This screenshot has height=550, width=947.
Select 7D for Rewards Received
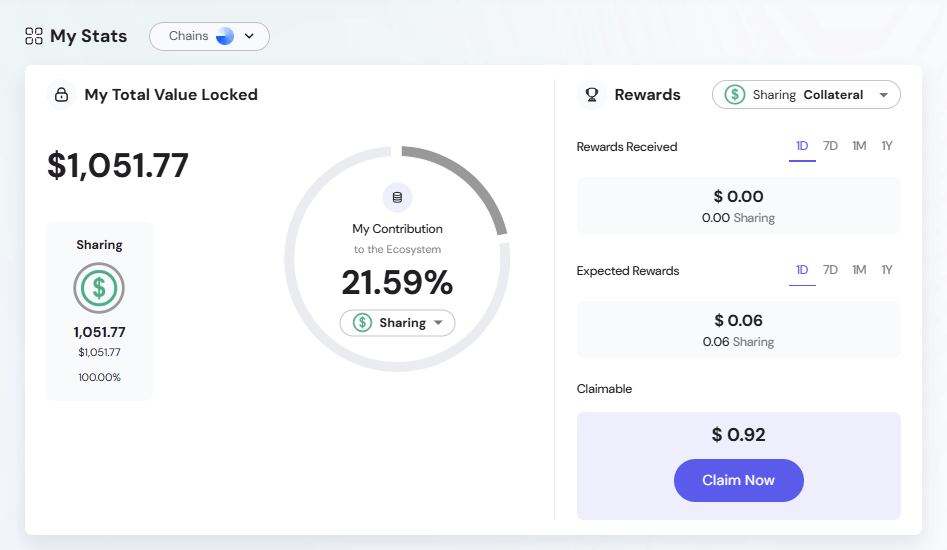830,146
